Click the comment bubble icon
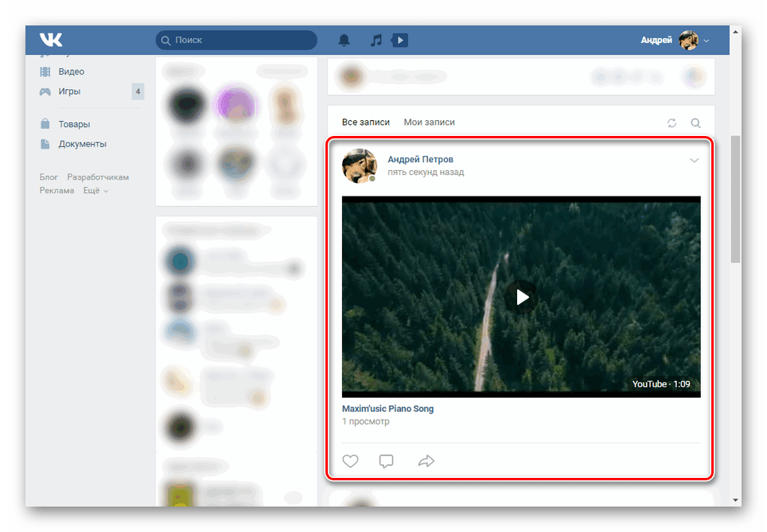The height and width of the screenshot is (532, 767). [x=386, y=461]
